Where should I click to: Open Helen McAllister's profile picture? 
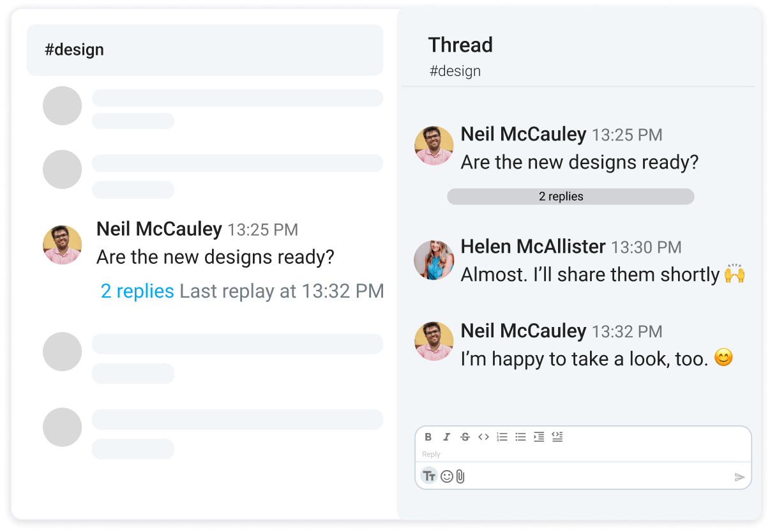(x=434, y=260)
